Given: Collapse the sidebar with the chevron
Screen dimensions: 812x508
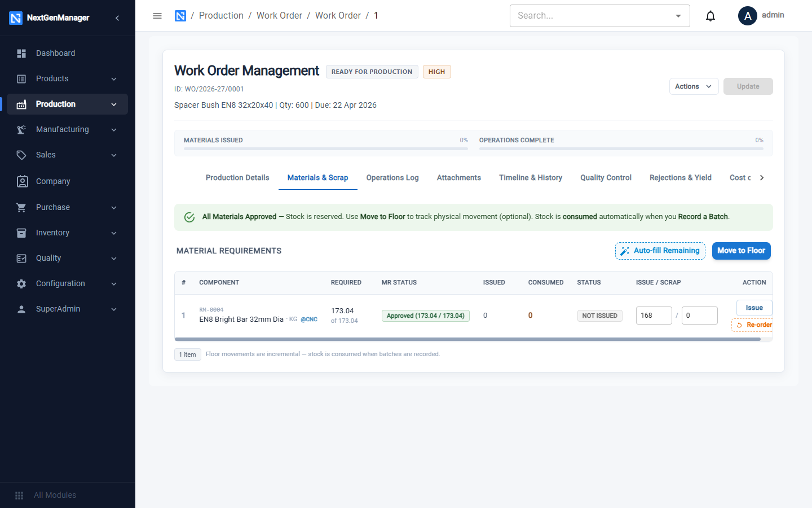Looking at the screenshot, I should pyautogui.click(x=117, y=18).
